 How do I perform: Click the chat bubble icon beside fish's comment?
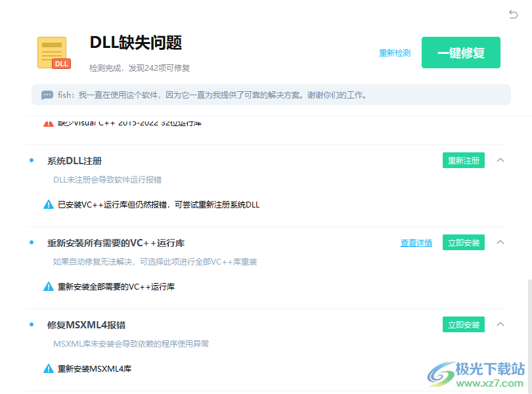(46, 95)
